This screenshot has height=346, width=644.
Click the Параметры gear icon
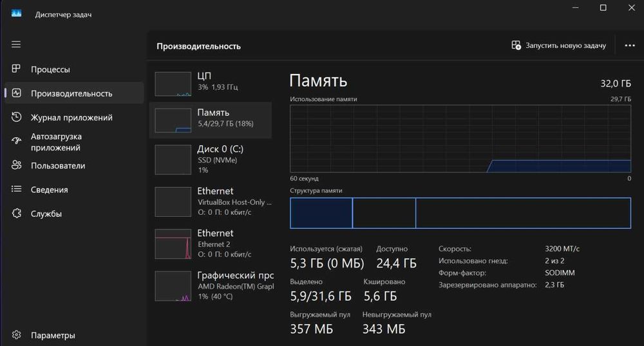(x=17, y=335)
